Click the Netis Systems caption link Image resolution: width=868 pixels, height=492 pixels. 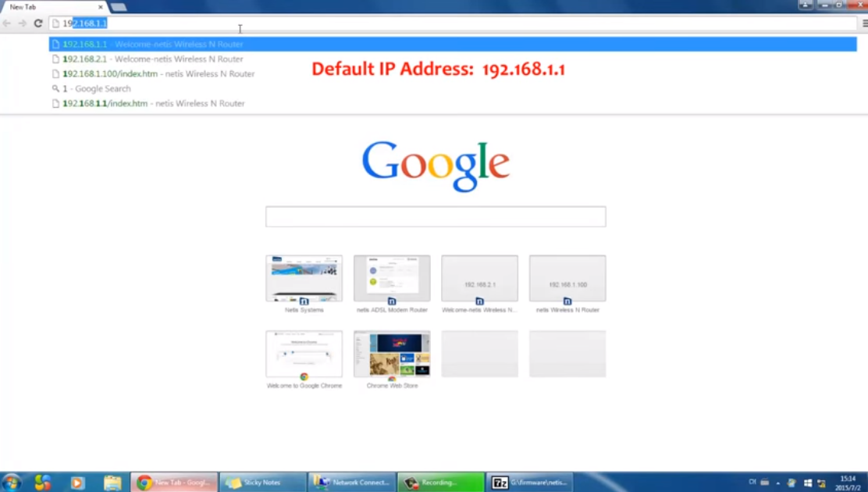click(304, 310)
